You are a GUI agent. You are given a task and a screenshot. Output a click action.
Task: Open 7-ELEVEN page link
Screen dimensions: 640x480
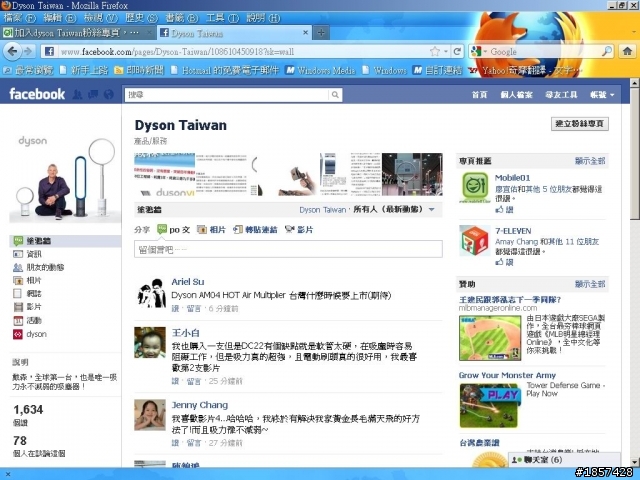click(513, 231)
